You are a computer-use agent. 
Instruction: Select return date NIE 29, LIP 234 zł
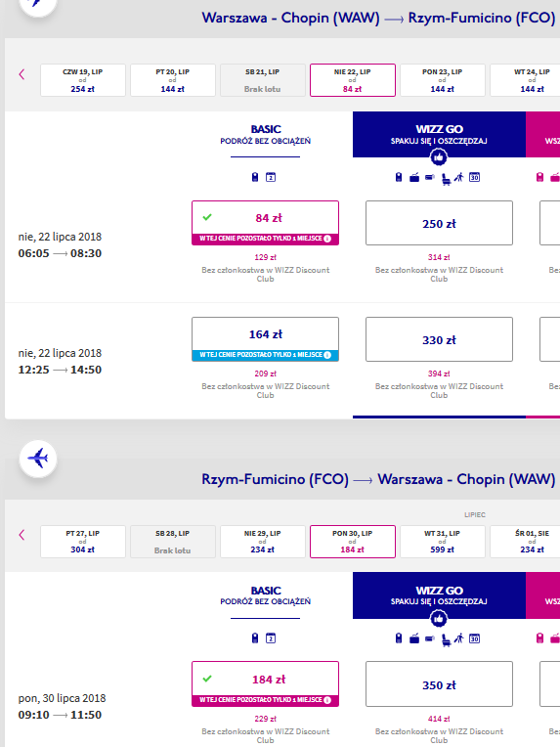(262, 542)
